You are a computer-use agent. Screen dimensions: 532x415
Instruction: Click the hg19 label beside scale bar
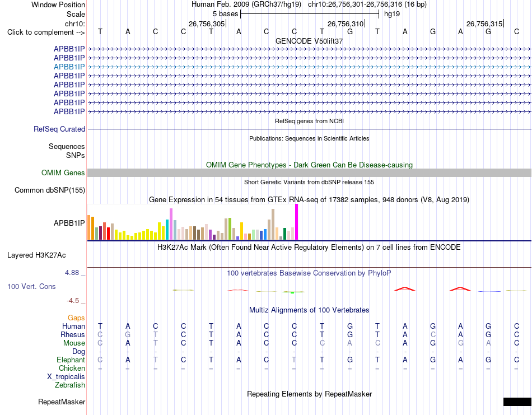[392, 14]
